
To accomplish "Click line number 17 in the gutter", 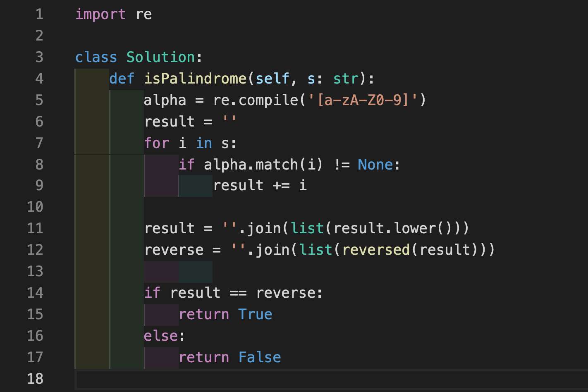I will click(x=35, y=357).
